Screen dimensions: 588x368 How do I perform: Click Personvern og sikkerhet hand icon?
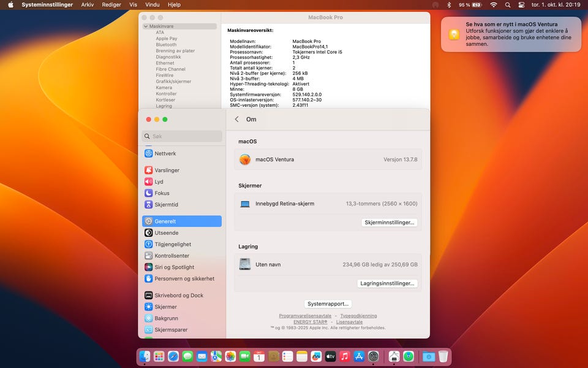[x=148, y=278]
